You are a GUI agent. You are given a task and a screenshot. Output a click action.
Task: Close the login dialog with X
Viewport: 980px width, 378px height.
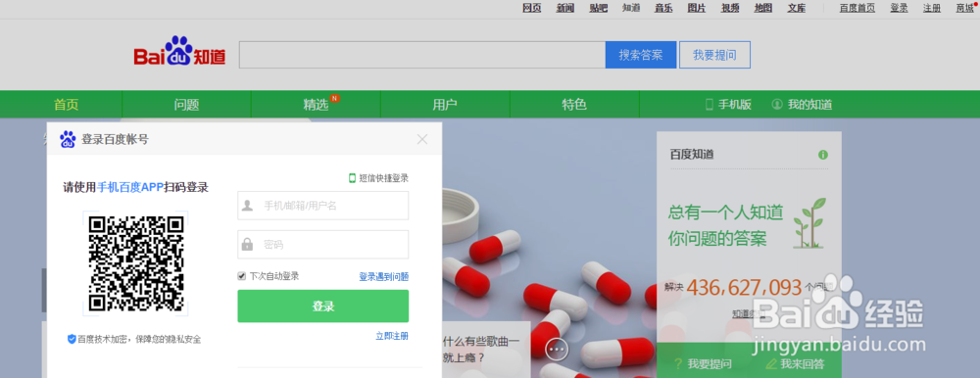pyautogui.click(x=422, y=139)
